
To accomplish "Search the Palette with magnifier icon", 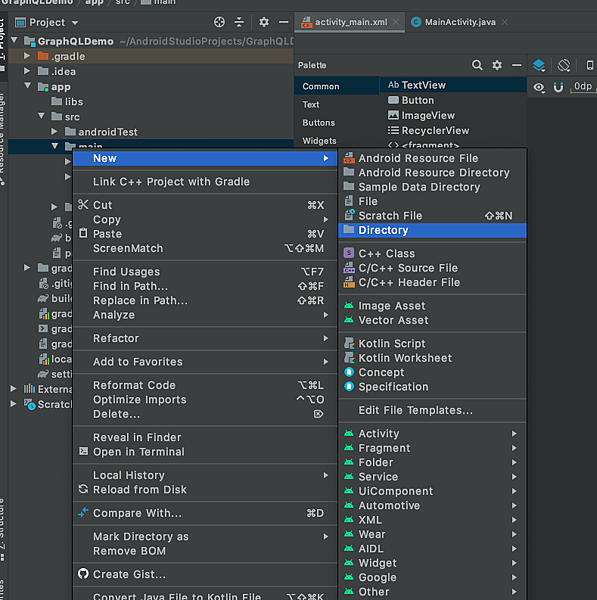I will point(477,65).
